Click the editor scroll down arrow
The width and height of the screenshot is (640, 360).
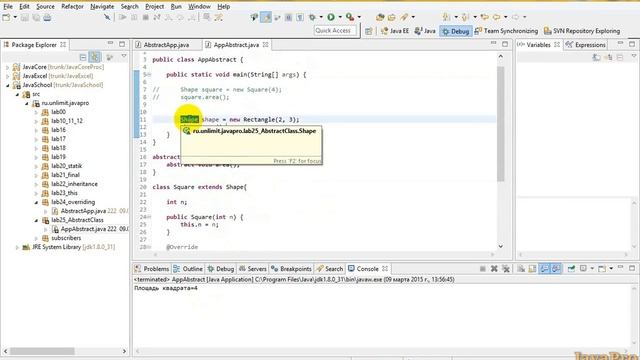(x=501, y=247)
